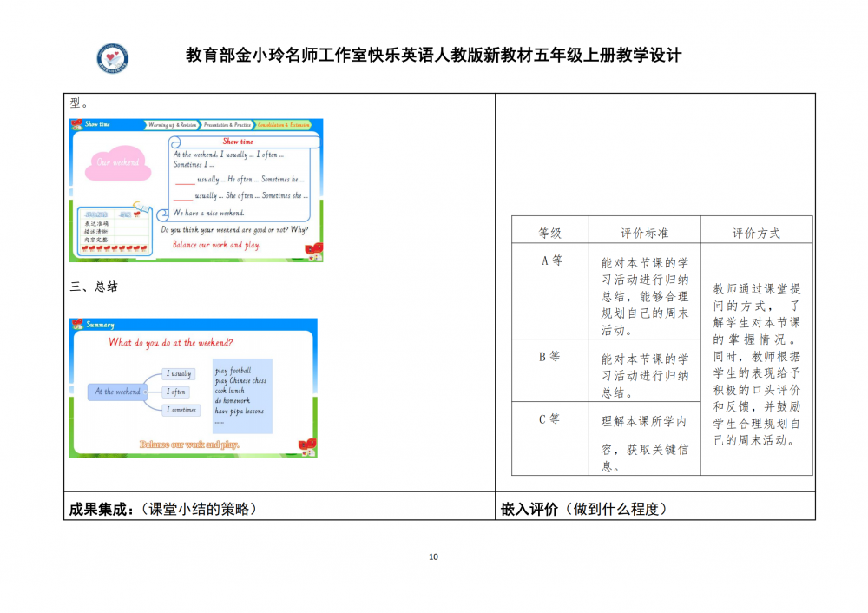
Task: Click 'I usually' mind-map branch
Action: click(179, 373)
